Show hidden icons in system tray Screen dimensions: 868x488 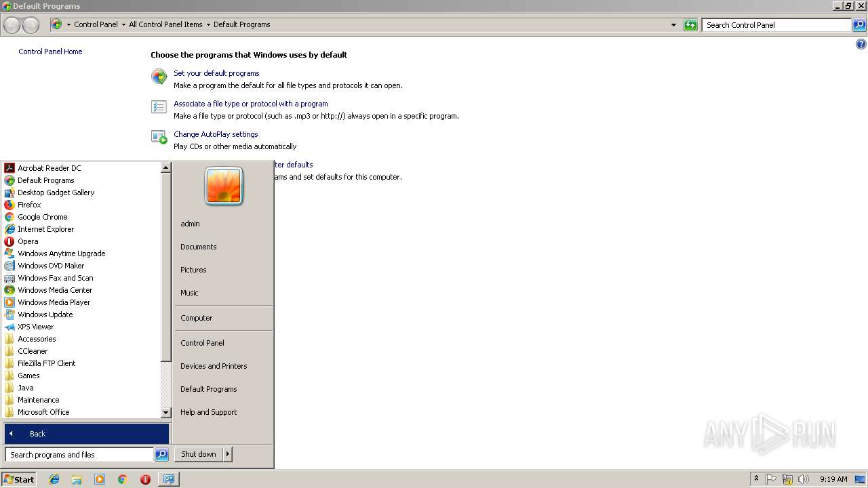(756, 479)
